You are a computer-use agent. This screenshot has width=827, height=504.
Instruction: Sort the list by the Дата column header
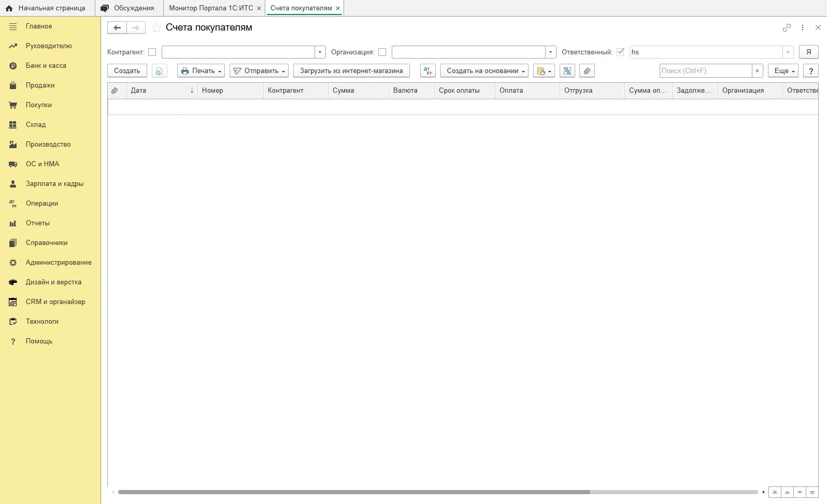(x=162, y=91)
